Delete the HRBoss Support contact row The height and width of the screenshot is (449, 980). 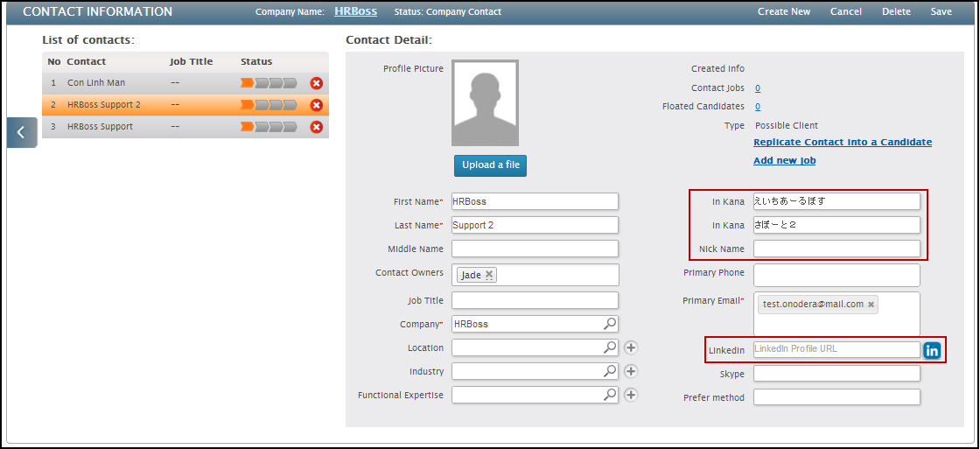point(316,127)
